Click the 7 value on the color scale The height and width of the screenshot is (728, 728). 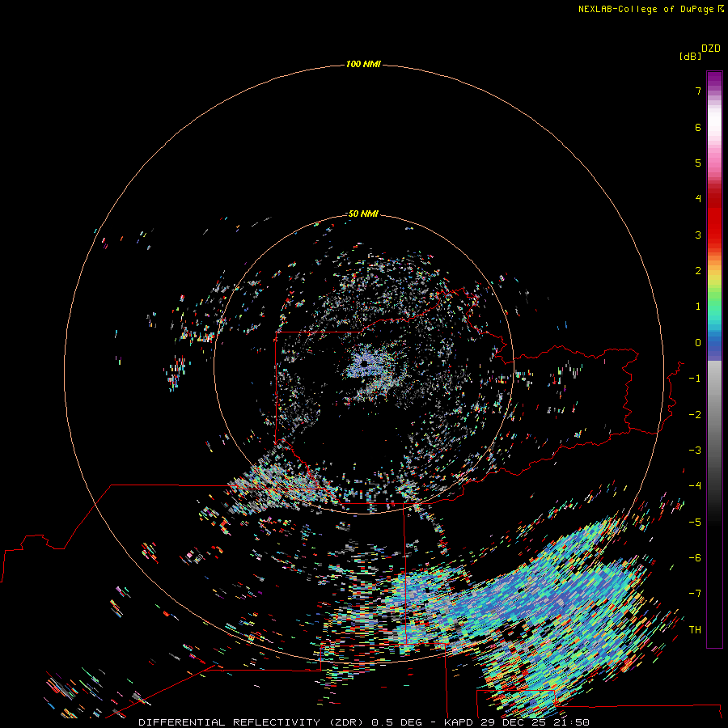tap(698, 91)
